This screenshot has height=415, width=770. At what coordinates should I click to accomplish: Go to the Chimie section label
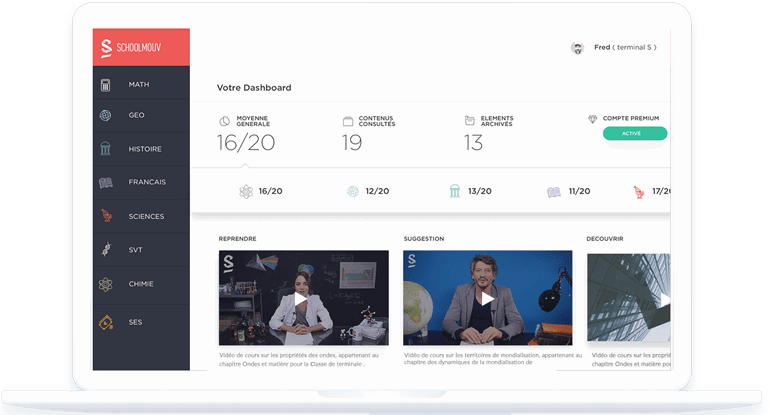click(141, 284)
